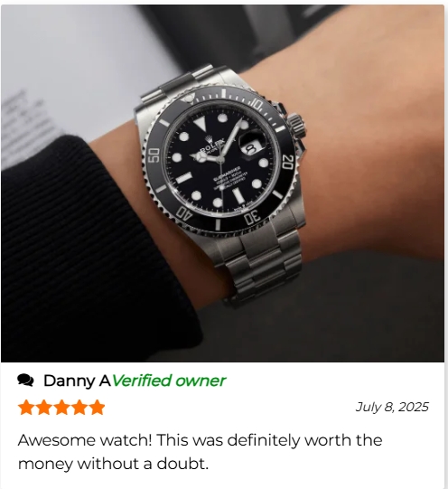Click the number 20 on the watch bezel

[x=287, y=162]
